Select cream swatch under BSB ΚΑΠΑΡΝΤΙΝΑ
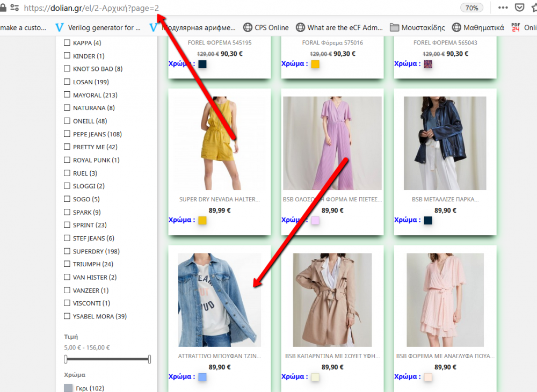Image resolution: width=537 pixels, height=392 pixels. click(315, 377)
